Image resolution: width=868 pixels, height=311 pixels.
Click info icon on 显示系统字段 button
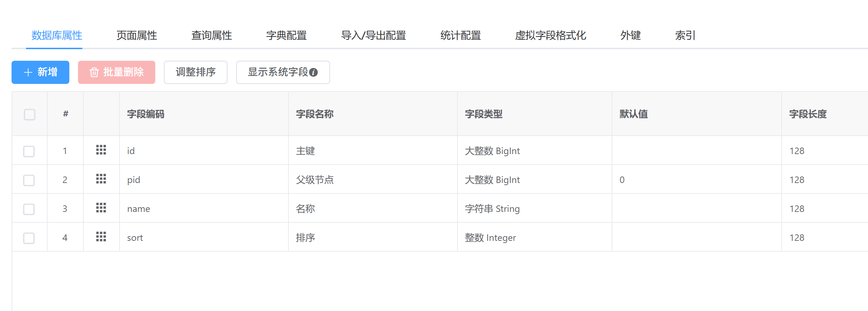point(314,73)
